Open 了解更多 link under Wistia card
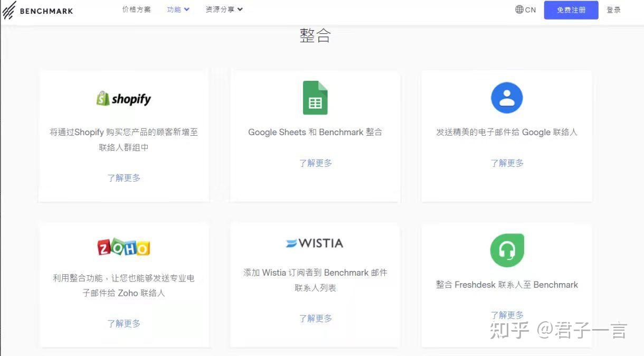The image size is (644, 356). 316,318
